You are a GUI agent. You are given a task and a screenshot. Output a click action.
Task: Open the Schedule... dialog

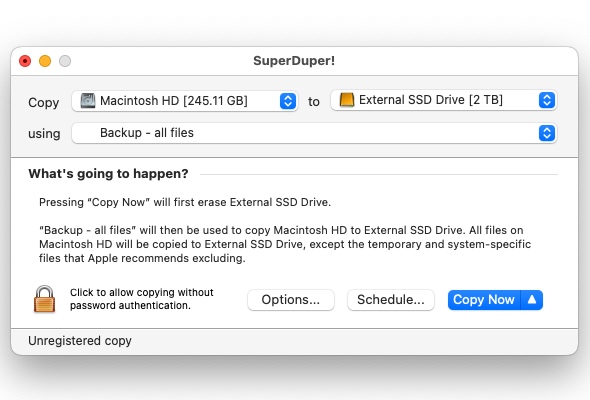coord(391,300)
